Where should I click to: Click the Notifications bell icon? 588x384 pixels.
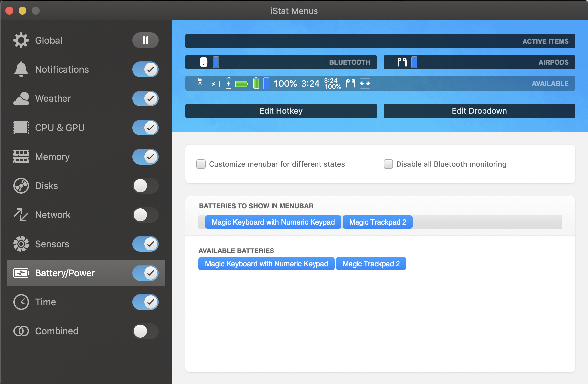coord(21,69)
